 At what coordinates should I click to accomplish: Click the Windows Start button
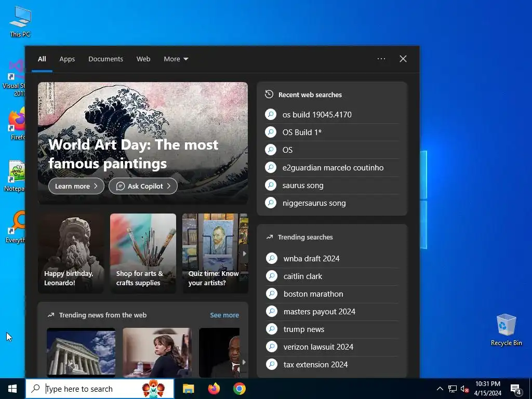12,389
